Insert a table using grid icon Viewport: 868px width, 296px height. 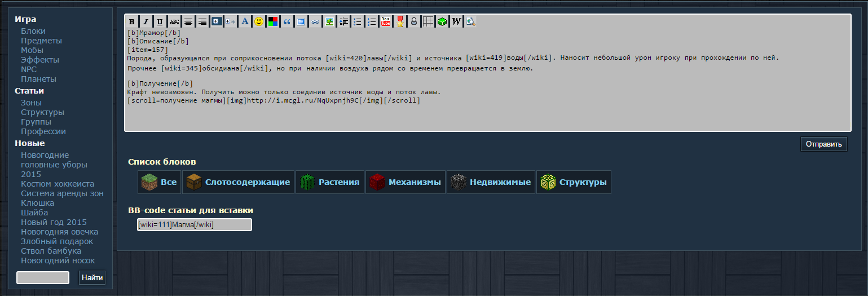coord(428,21)
